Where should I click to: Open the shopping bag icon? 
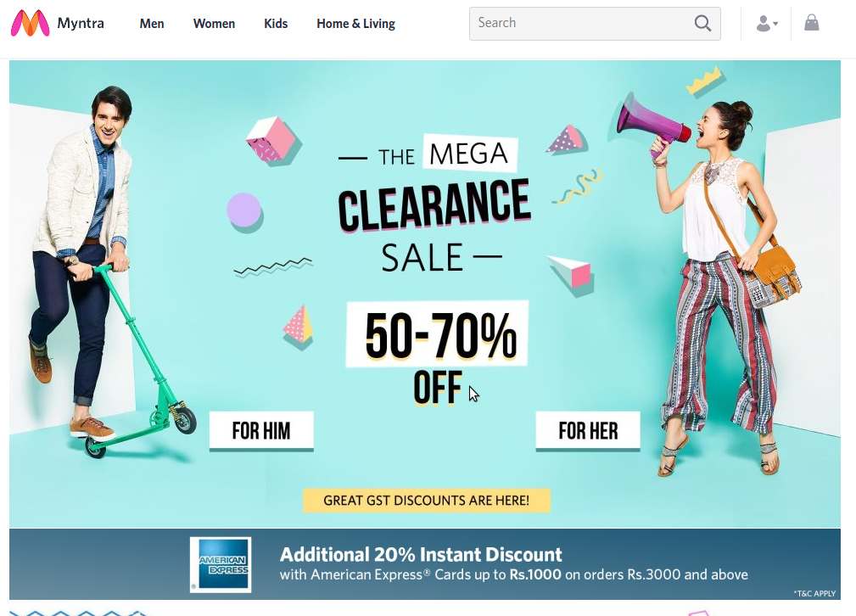coord(811,22)
